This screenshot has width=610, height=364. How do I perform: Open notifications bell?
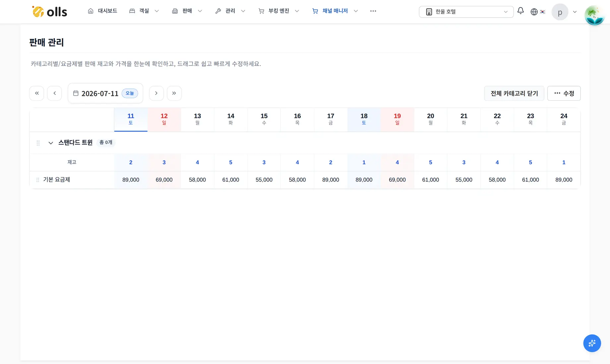(x=520, y=11)
